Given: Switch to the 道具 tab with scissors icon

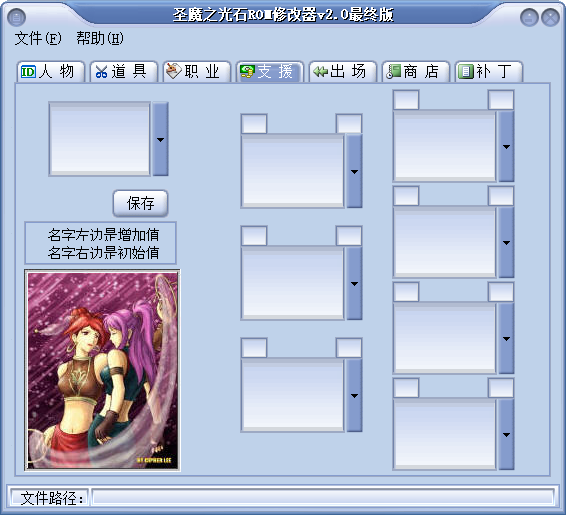Looking at the screenshot, I should pyautogui.click(x=124, y=71).
